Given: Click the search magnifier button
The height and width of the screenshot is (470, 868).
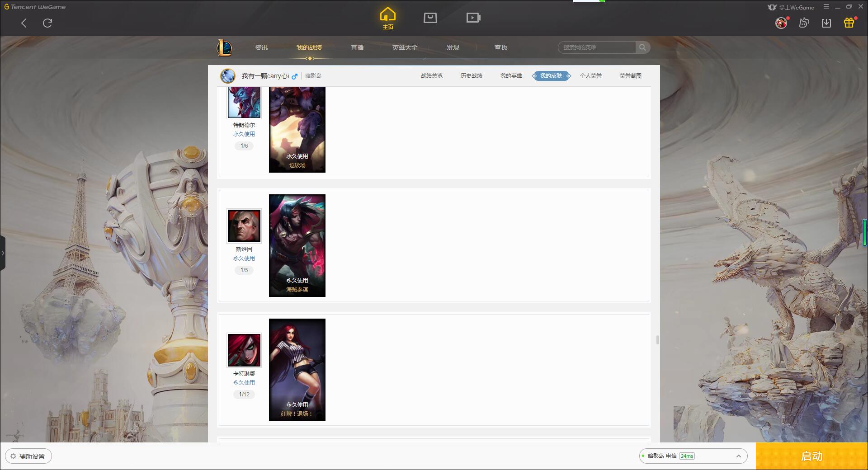Looking at the screenshot, I should tap(642, 47).
